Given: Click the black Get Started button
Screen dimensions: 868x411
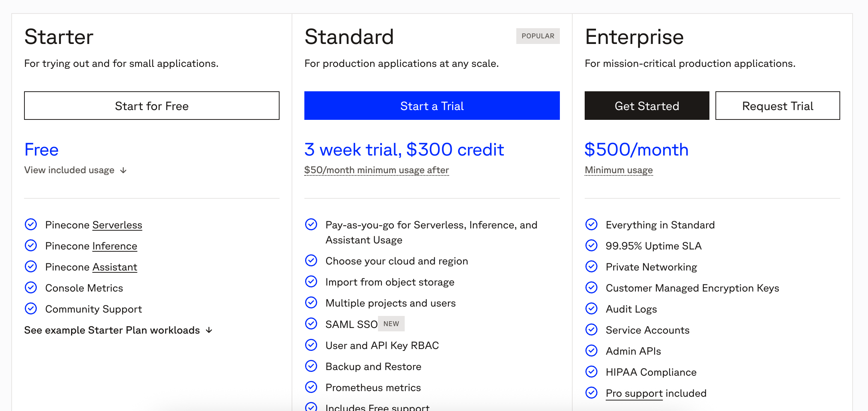Looking at the screenshot, I should [647, 106].
